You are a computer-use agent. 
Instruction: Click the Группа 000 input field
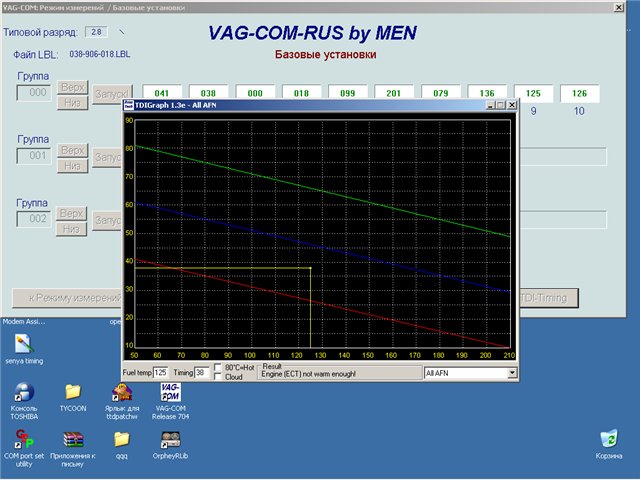click(x=34, y=93)
